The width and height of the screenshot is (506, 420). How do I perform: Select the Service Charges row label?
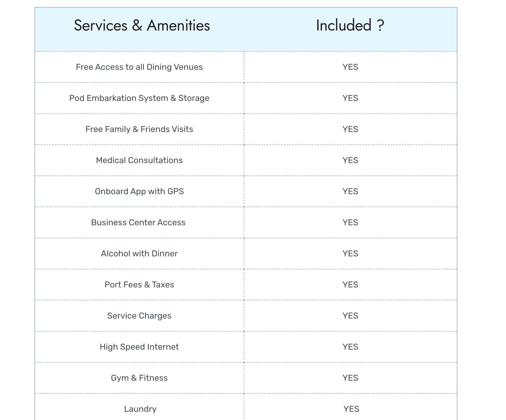(x=139, y=316)
